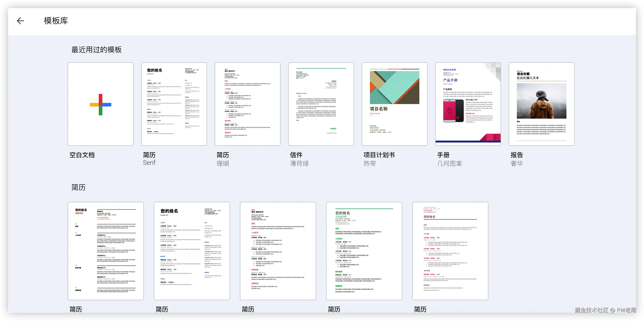
Task: Click the colorful plus icon to create blank document
Action: (100, 104)
